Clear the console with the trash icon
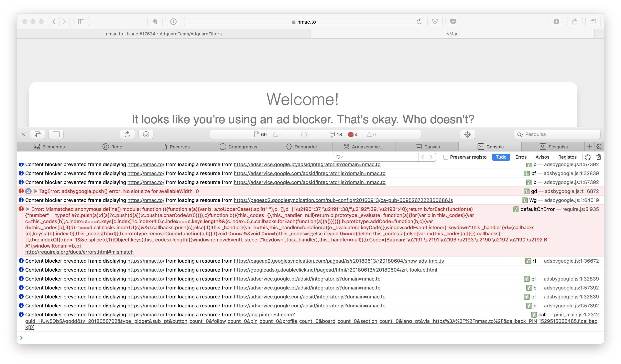Image resolution: width=621 pixels, height=364 pixels. pos(599,157)
